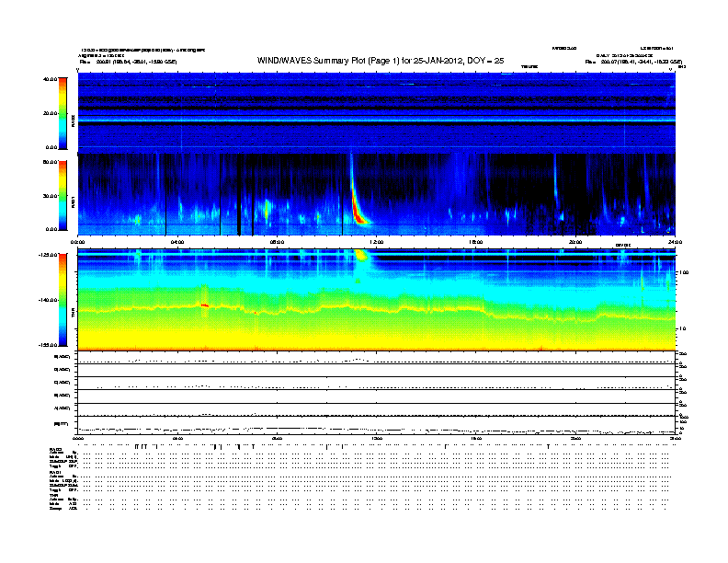Click the red type III burst in RAD1 spectrogram

pos(358,212)
